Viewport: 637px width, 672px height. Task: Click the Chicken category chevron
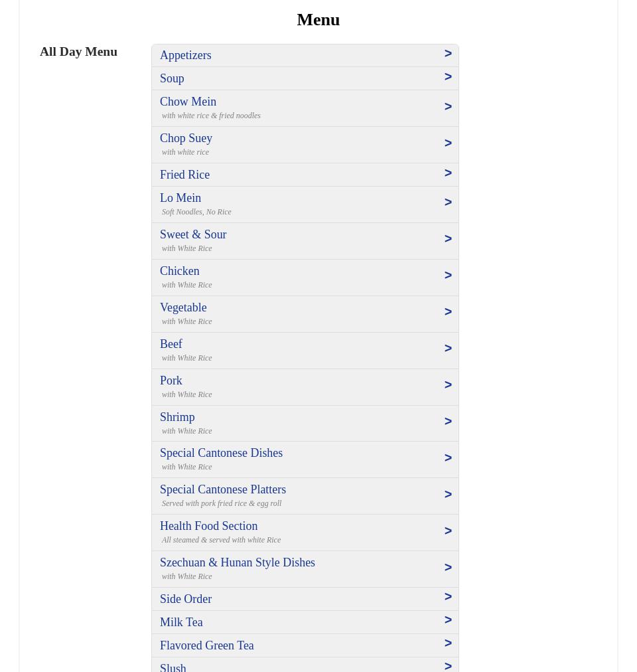pos(448,276)
